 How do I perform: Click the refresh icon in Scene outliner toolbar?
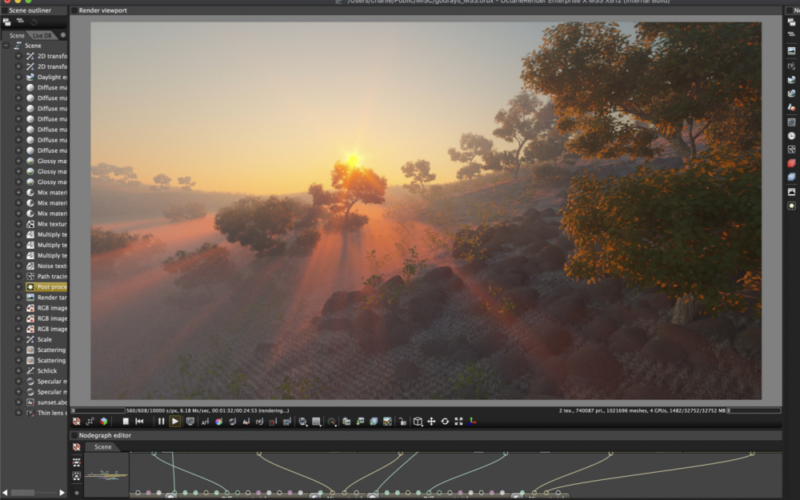tap(34, 21)
